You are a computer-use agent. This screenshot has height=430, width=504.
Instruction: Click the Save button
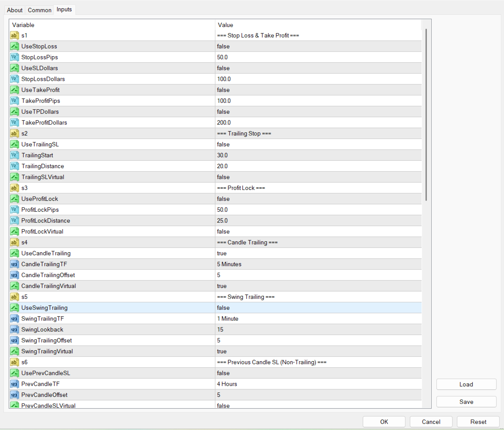coord(466,402)
